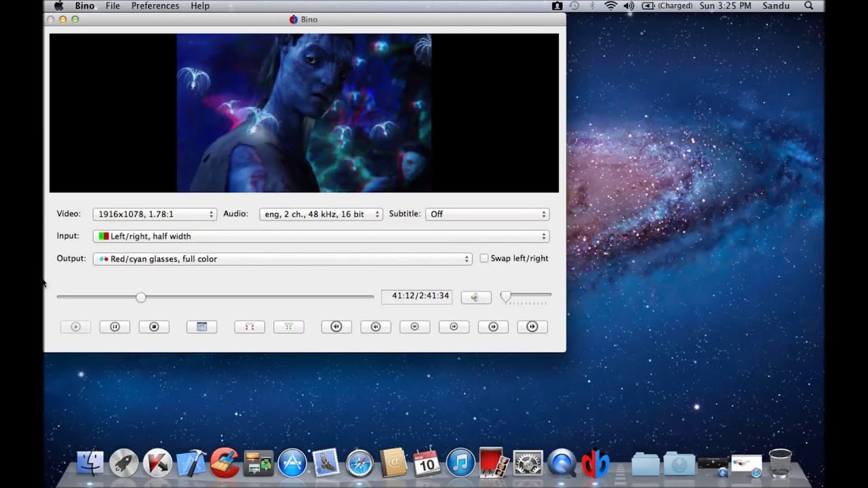Click the first folder stack in the dock

[645, 464]
